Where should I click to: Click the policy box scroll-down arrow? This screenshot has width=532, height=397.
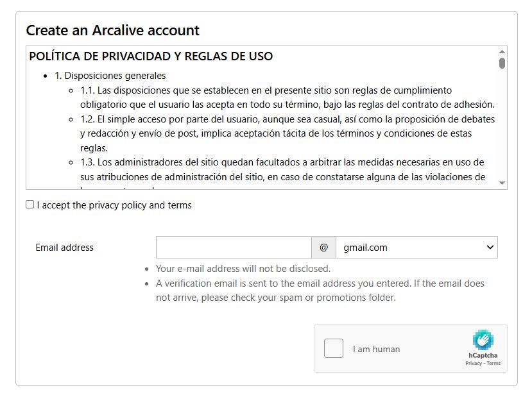pyautogui.click(x=502, y=183)
